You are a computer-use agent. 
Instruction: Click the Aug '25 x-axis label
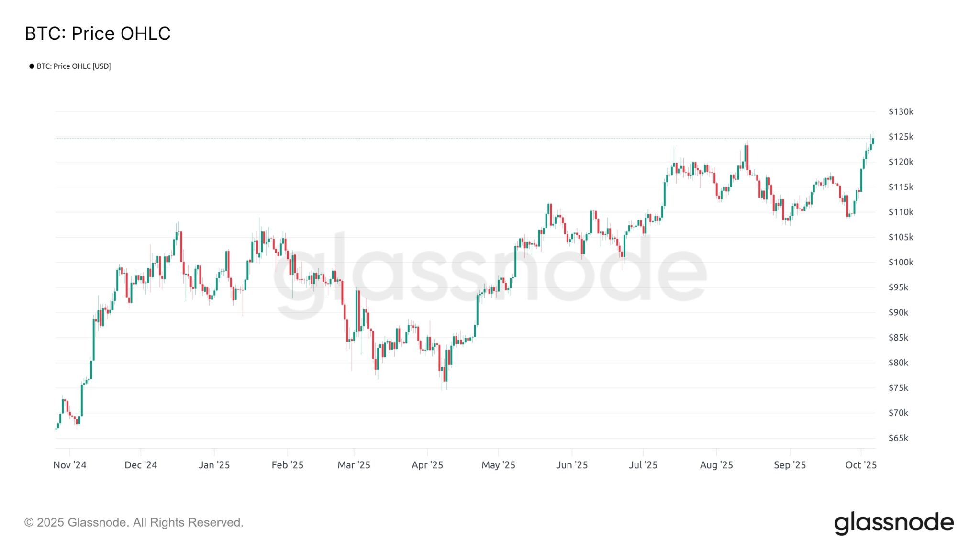tap(716, 465)
